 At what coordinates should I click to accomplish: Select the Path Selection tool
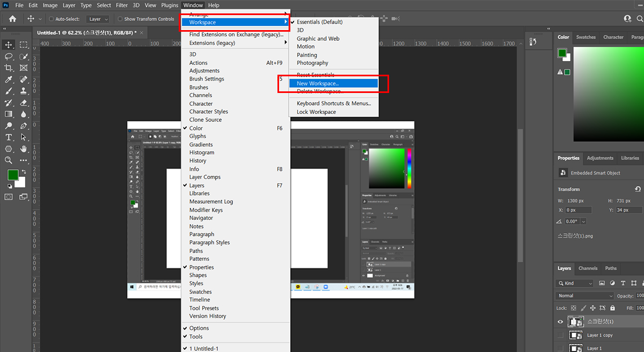coord(24,138)
